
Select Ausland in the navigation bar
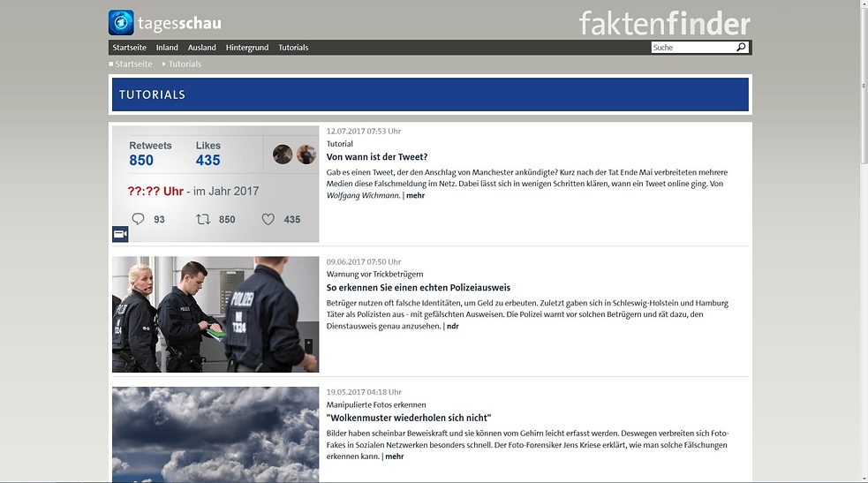pyautogui.click(x=202, y=48)
